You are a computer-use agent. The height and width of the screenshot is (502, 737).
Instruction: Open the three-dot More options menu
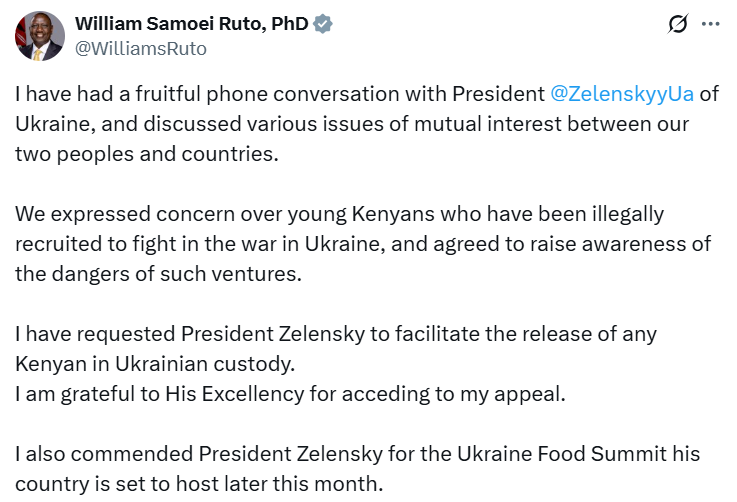tap(709, 24)
